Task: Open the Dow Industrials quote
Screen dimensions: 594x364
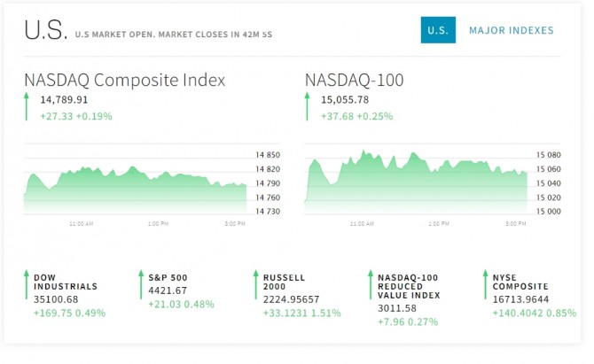Action: pyautogui.click(x=66, y=282)
